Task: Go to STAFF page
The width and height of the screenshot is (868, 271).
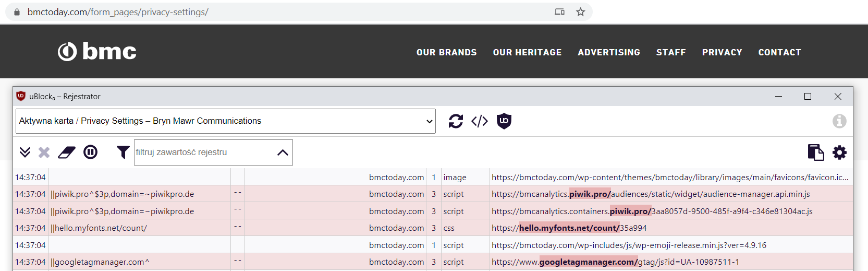Action: (671, 52)
